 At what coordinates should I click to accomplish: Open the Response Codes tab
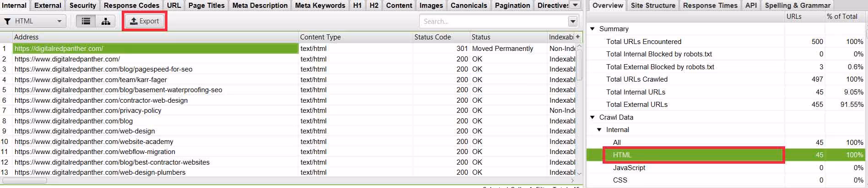click(x=131, y=6)
